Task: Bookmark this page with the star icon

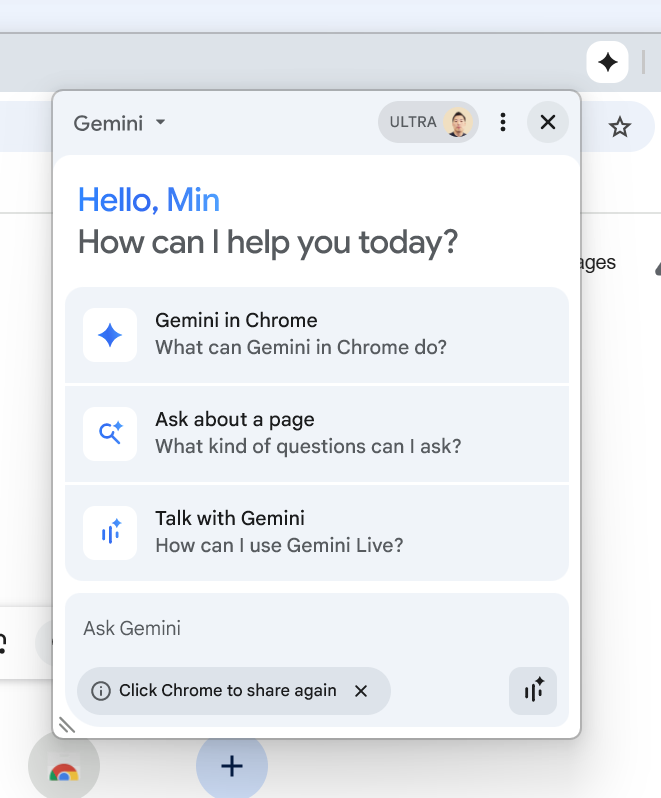Action: pos(619,127)
